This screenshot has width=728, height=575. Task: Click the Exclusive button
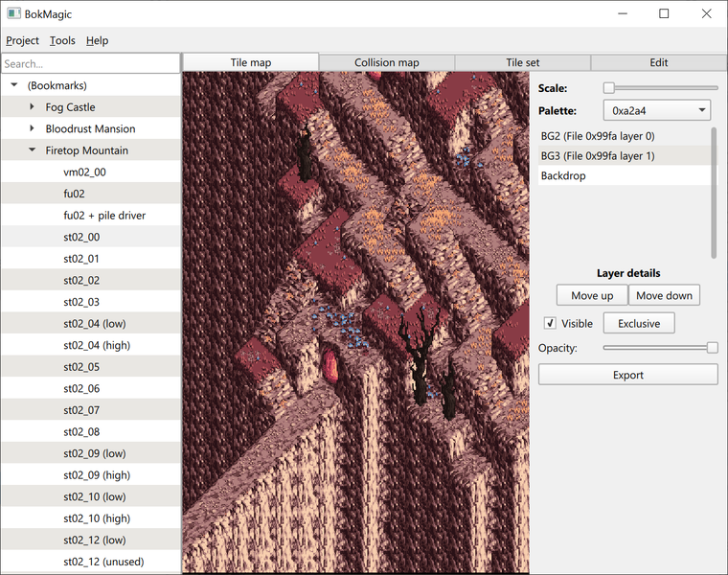pos(639,323)
